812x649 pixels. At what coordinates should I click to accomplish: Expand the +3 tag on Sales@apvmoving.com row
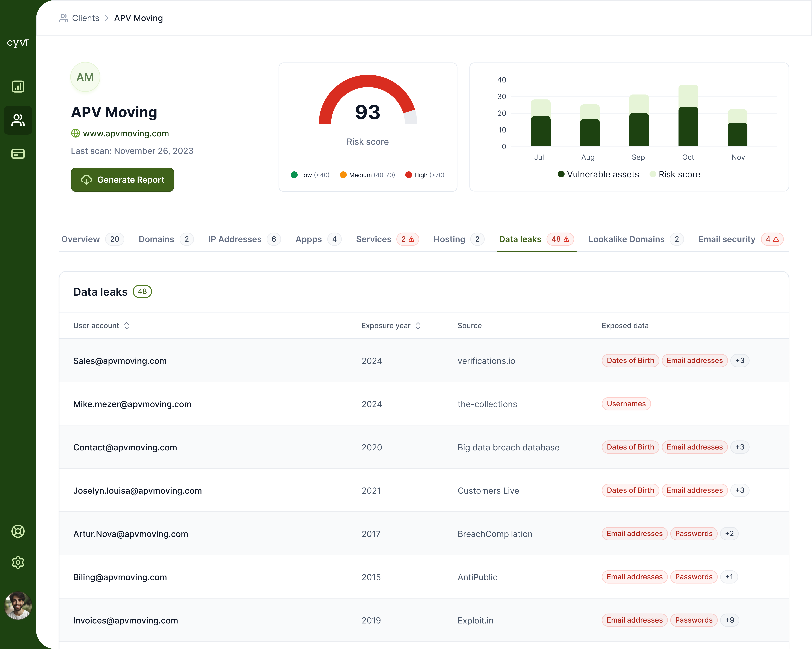(x=739, y=360)
